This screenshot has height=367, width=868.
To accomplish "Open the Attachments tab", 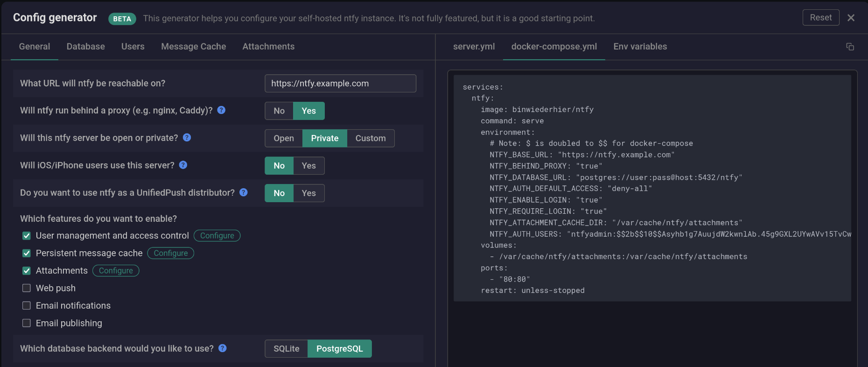I will pos(268,47).
